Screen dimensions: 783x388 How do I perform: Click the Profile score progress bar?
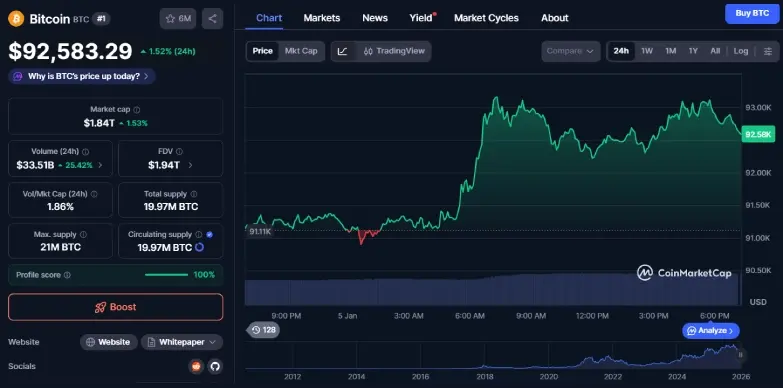[x=166, y=275]
